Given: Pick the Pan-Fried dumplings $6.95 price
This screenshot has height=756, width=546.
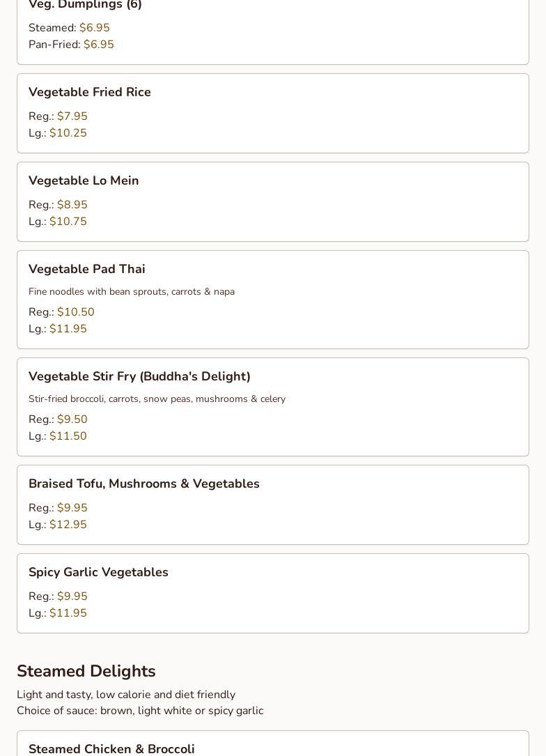Looking at the screenshot, I should tap(99, 45).
